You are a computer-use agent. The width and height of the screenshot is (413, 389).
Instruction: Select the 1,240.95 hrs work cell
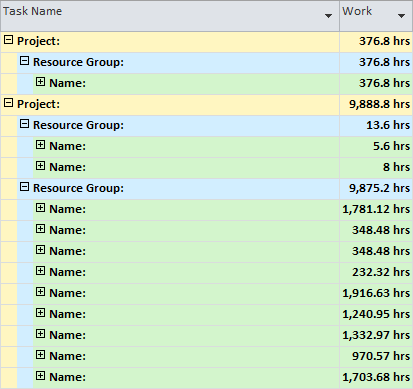tap(376, 315)
